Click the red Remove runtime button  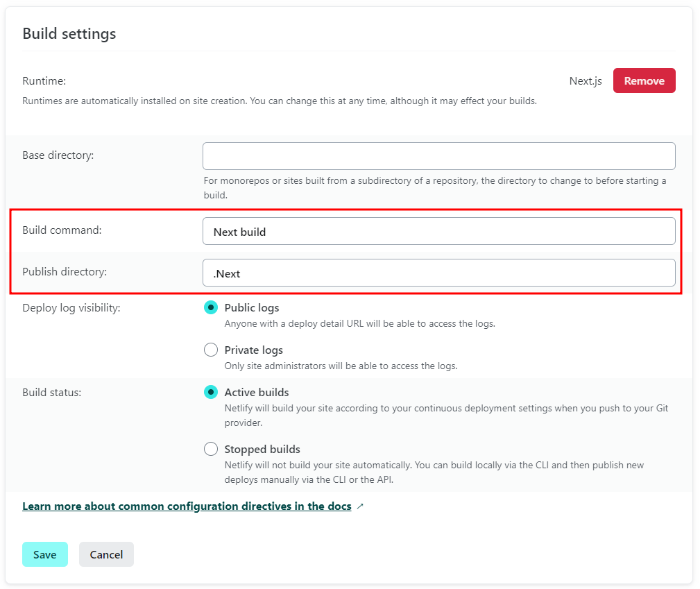644,80
